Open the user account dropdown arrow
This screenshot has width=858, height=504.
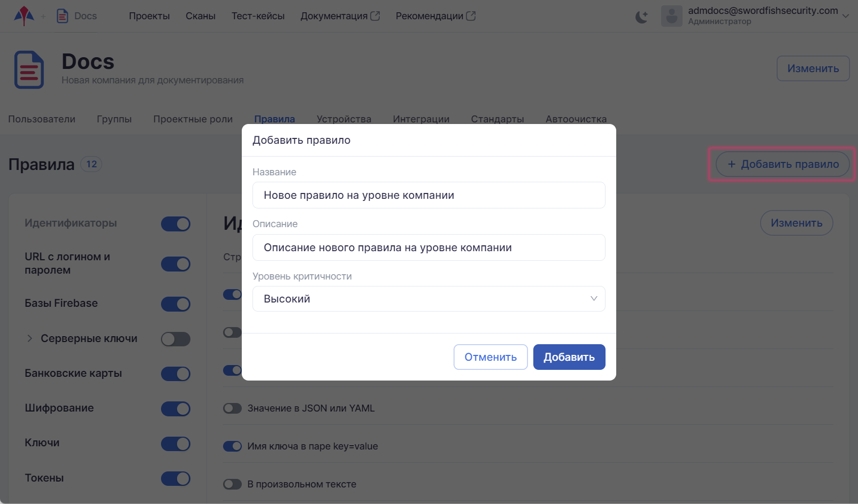coord(846,16)
